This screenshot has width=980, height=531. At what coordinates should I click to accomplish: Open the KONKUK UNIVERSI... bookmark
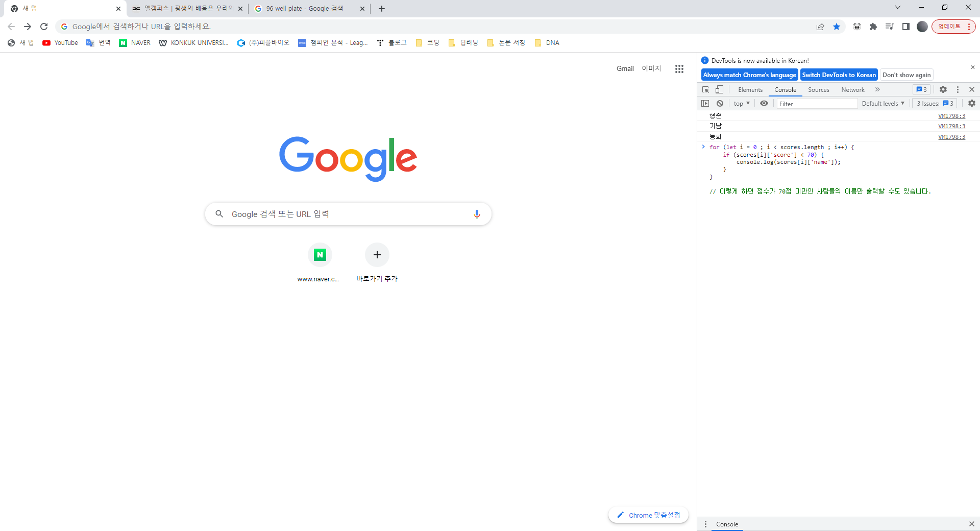pyautogui.click(x=193, y=43)
